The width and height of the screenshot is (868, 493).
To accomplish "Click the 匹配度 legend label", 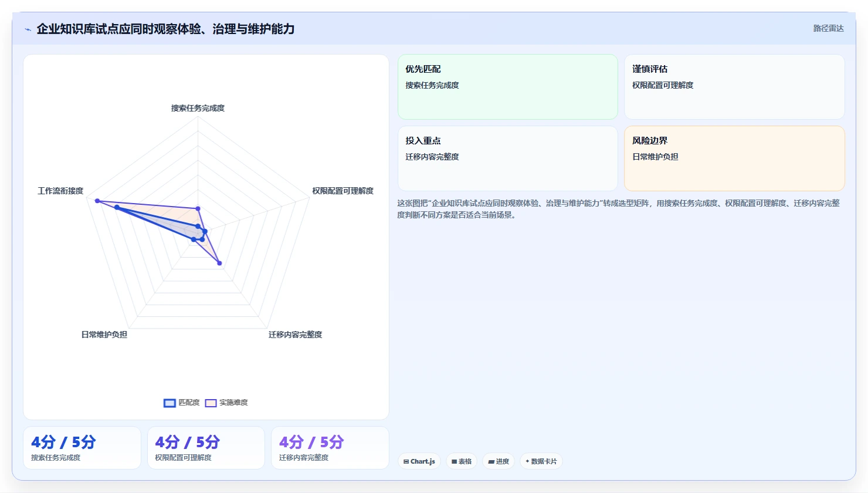I will (x=189, y=403).
